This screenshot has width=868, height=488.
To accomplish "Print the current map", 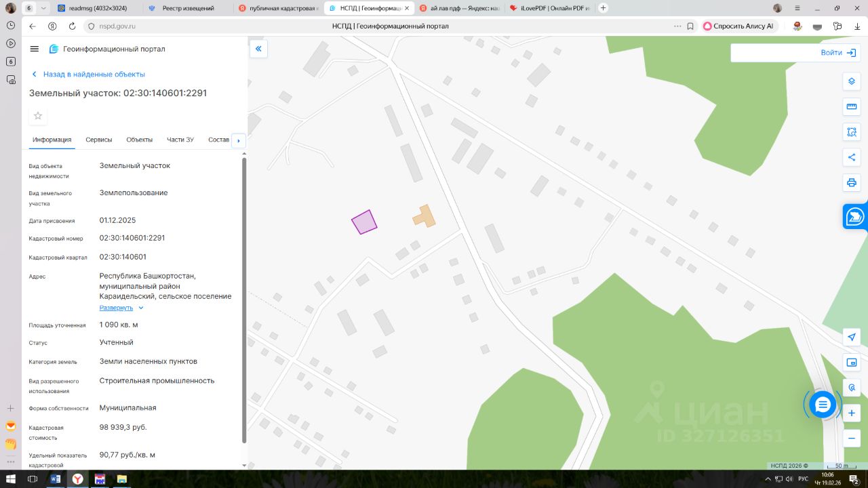I will click(x=852, y=182).
